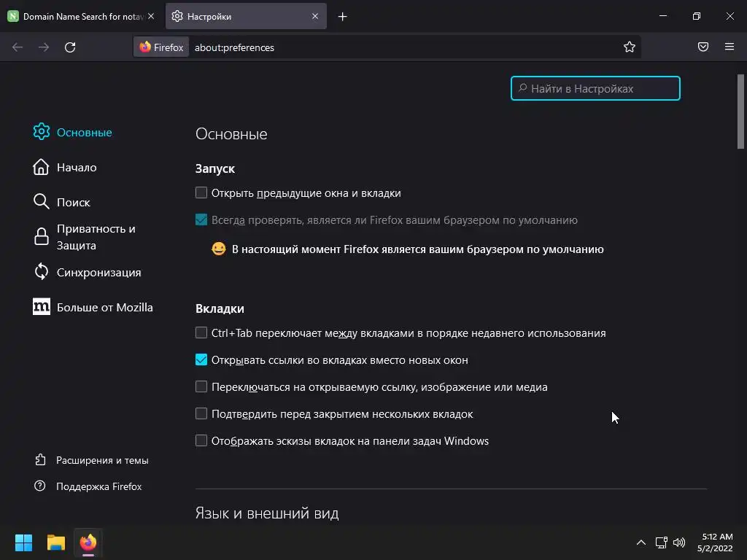Click the Firefox identity badge in address bar
The image size is (747, 560).
pos(161,47)
